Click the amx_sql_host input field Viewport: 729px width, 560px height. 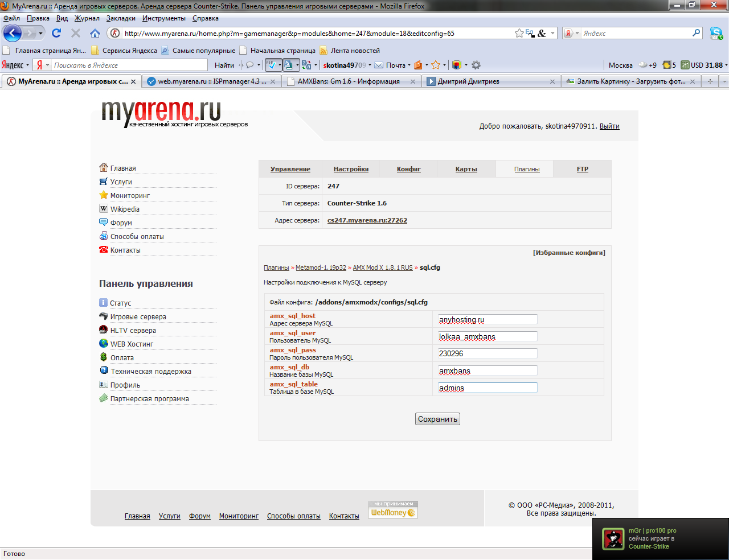point(487,319)
